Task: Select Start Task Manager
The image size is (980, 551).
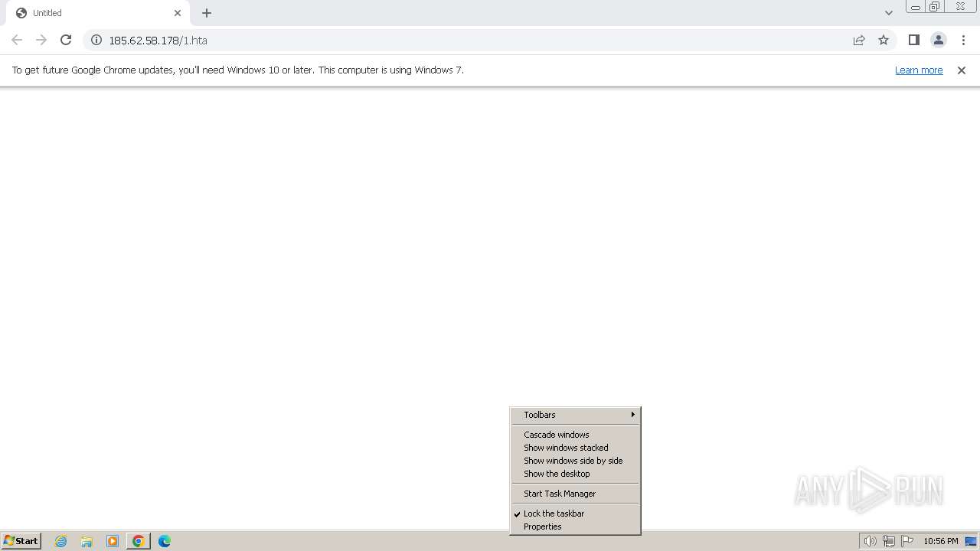Action: [575, 494]
